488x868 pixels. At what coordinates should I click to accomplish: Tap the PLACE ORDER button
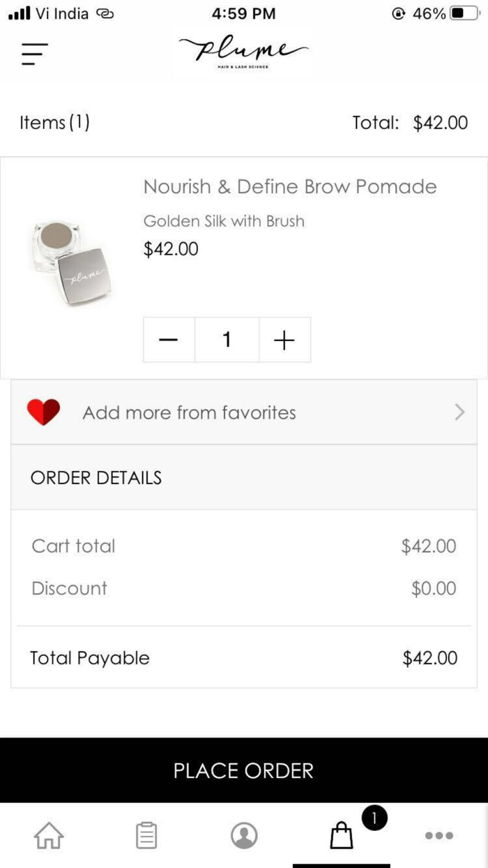243,770
